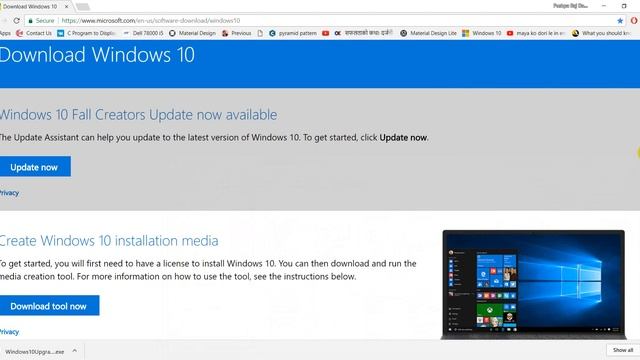Expand the Windows10Upgrade.exe download options arrow

point(74,351)
